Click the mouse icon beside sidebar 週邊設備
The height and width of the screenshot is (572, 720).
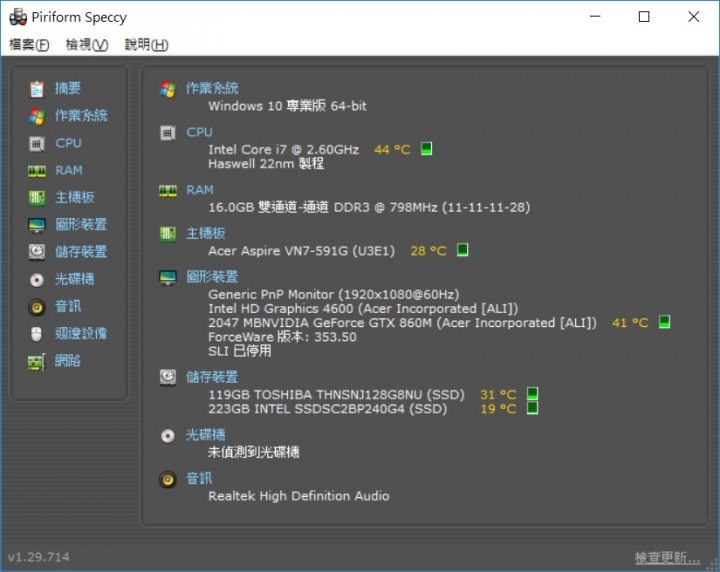click(36, 334)
